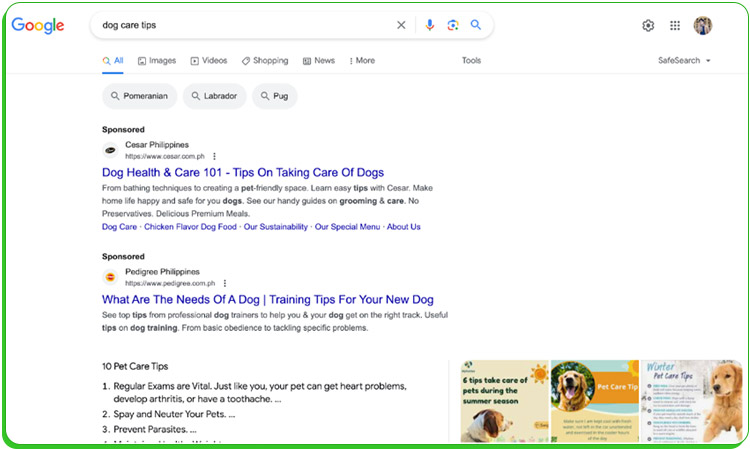
Task: Start voice search with microphone icon
Action: [x=430, y=25]
